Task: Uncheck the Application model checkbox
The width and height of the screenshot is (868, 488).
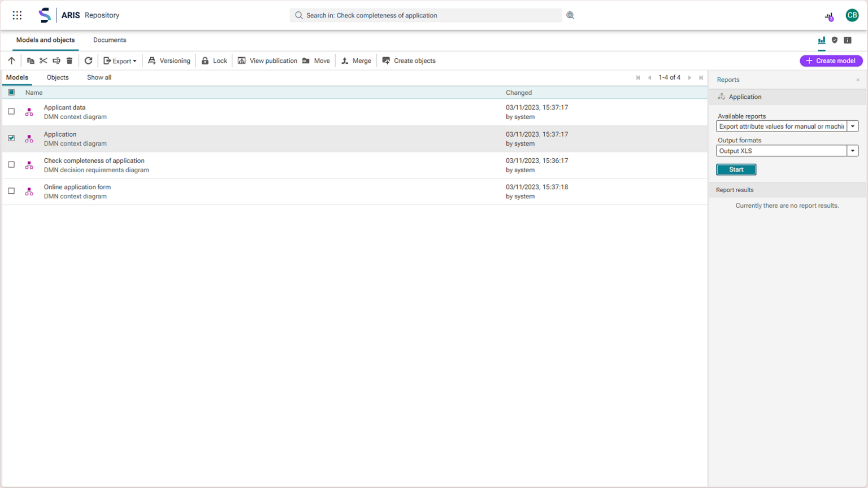Action: 11,138
